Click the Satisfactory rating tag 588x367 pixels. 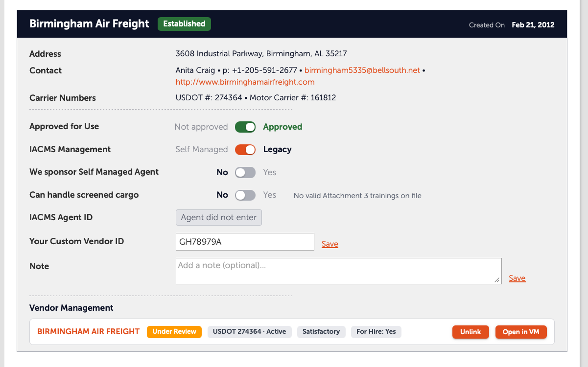[321, 331]
